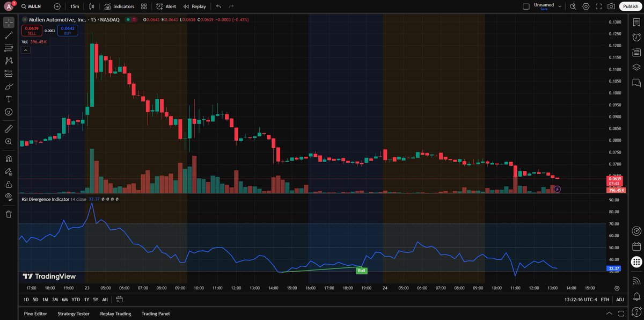Open the dot grid icon in right sidebar
Image resolution: width=644 pixels, height=320 pixels.
(636, 262)
